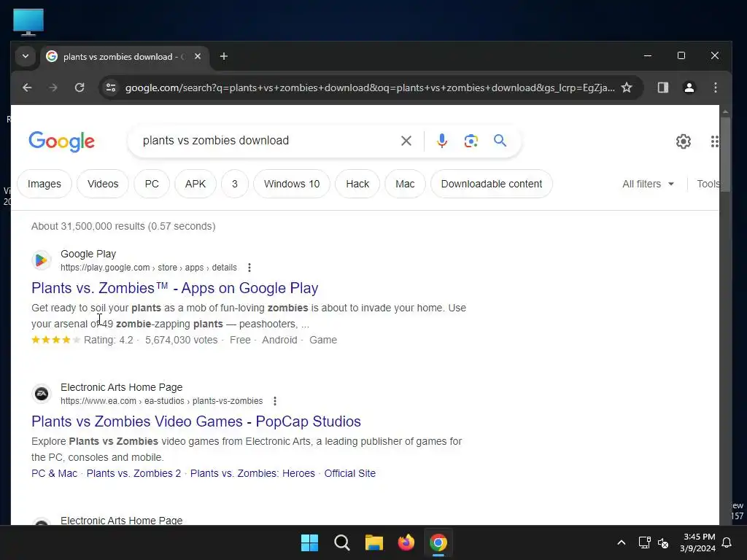The height and width of the screenshot is (560, 747).
Task: Select the PC filter chip
Action: coord(152,184)
